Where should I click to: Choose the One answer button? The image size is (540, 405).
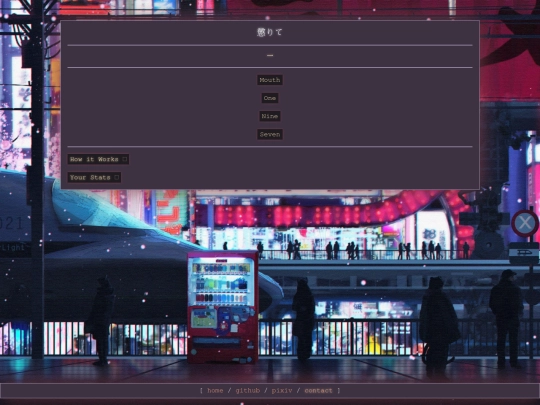[x=270, y=98]
